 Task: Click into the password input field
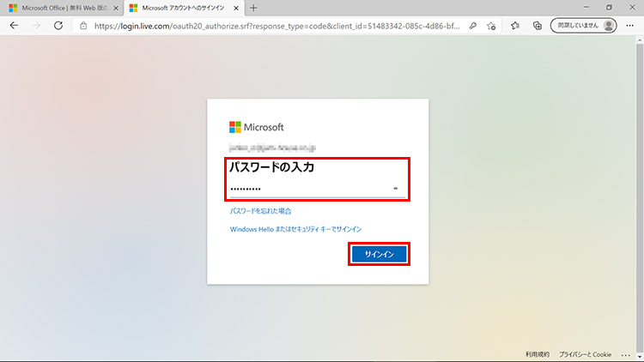click(x=307, y=188)
